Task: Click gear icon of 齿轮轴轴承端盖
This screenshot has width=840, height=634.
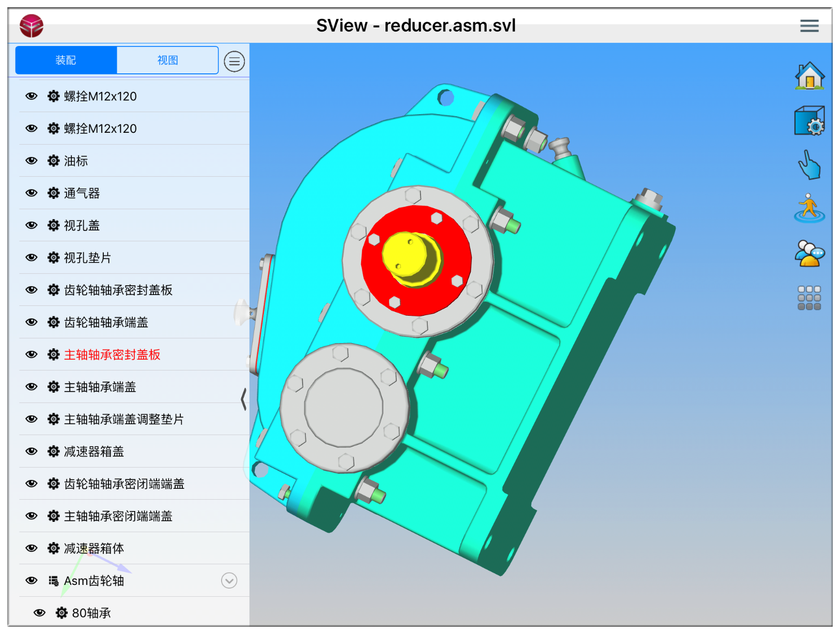Action: tap(53, 322)
